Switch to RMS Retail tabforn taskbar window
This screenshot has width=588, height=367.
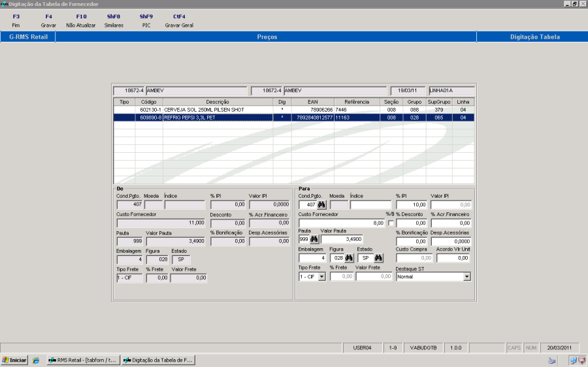83,360
